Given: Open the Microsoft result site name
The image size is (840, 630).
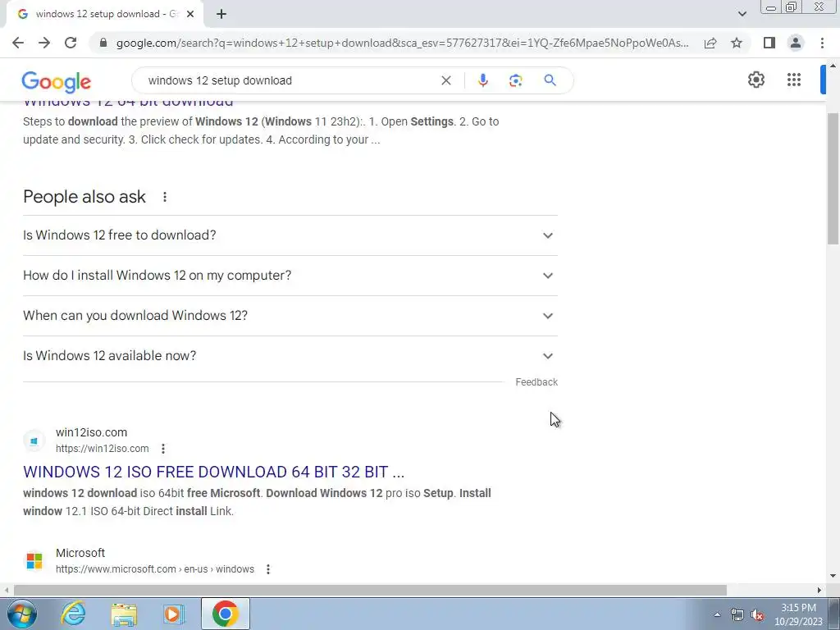Looking at the screenshot, I should coord(80,553).
